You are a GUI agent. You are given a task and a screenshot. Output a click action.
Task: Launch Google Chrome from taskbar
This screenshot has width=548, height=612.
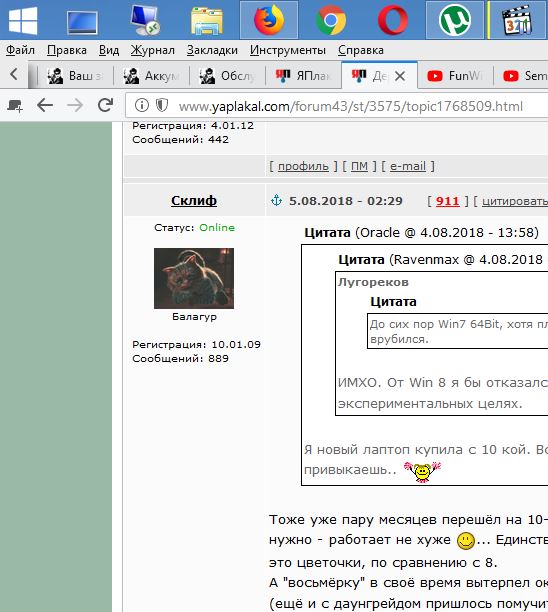pyautogui.click(x=331, y=20)
